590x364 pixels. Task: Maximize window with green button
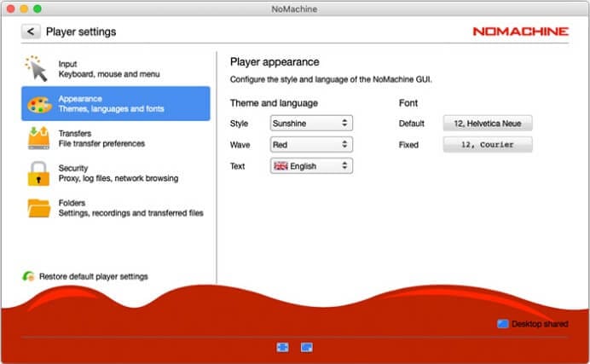click(38, 9)
